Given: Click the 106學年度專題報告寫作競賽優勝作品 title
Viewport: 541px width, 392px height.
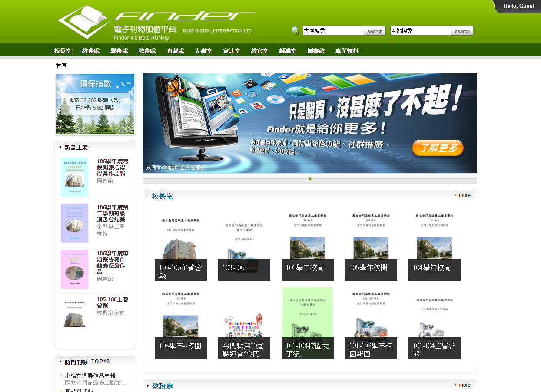Looking at the screenshot, I should (x=113, y=262).
